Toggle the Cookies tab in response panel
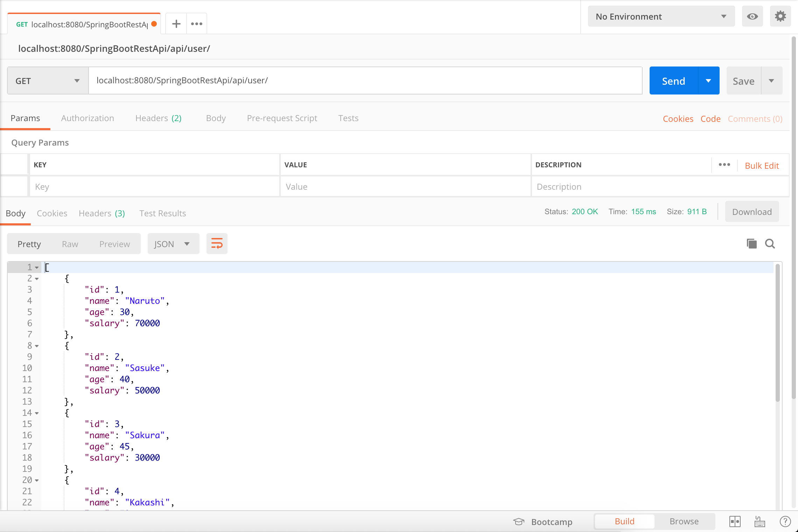Screen dimensions: 798x532 tap(52, 213)
